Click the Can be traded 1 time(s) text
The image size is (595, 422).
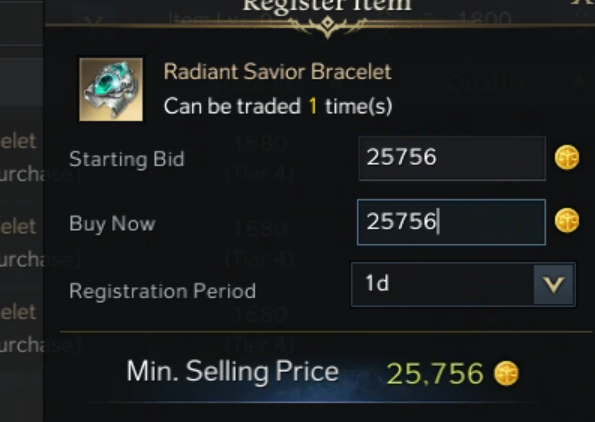[278, 106]
